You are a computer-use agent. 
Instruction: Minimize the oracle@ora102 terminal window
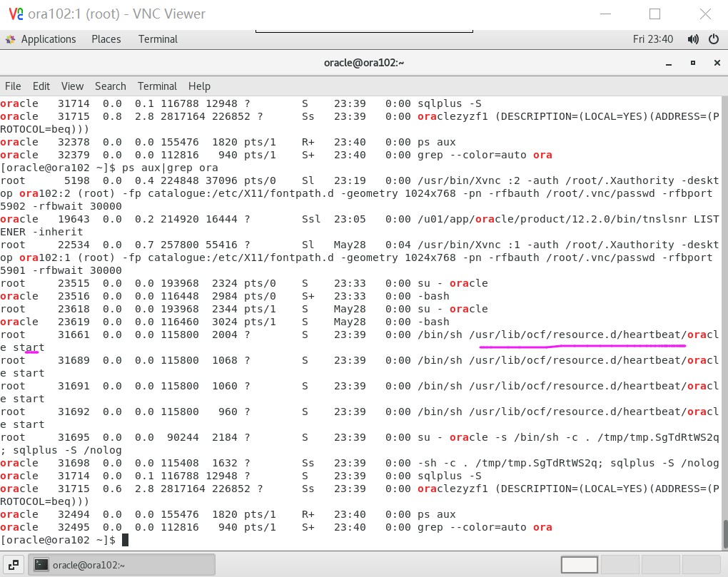(x=668, y=64)
